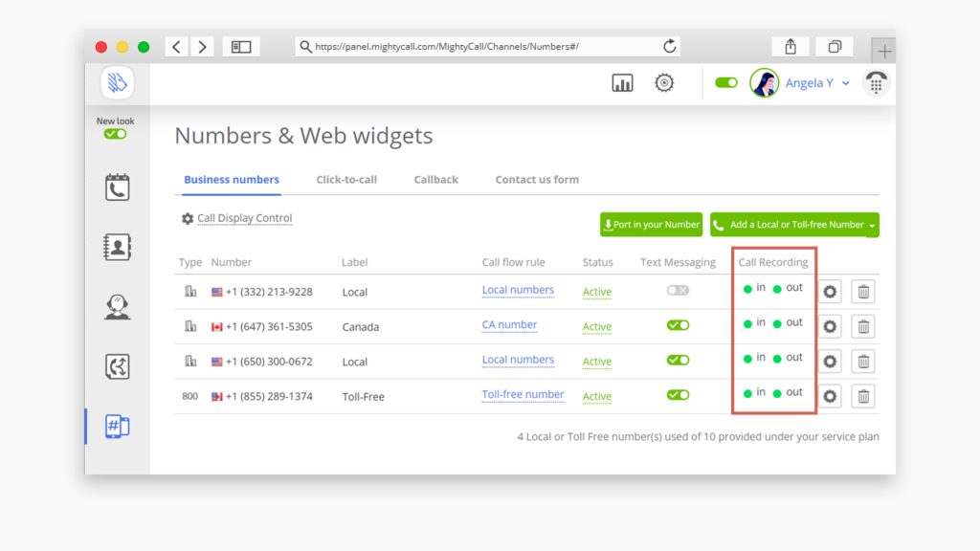980x551 pixels.
Task: Open the call flows sidebar icon
Action: click(x=117, y=366)
